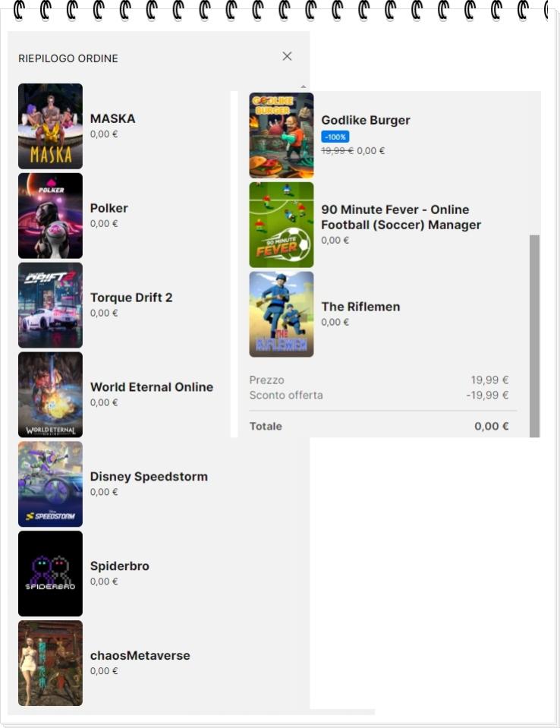560x728 pixels.
Task: Click the Prezzo label
Action: click(267, 380)
